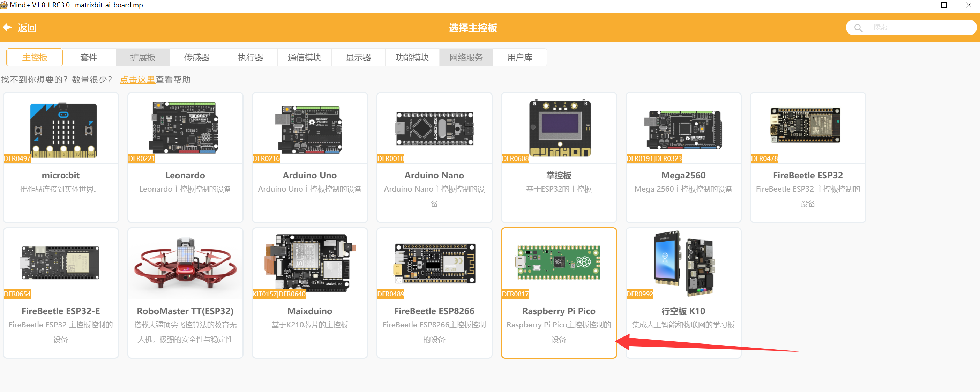
Task: Select the Maixduino board image
Action: pyautogui.click(x=311, y=263)
